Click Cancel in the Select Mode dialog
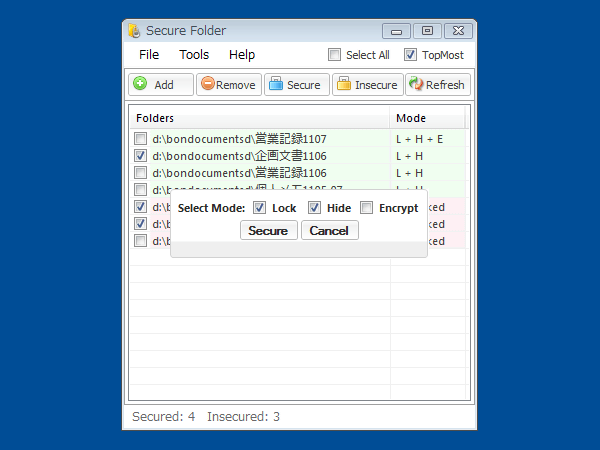The image size is (600, 450). (329, 230)
